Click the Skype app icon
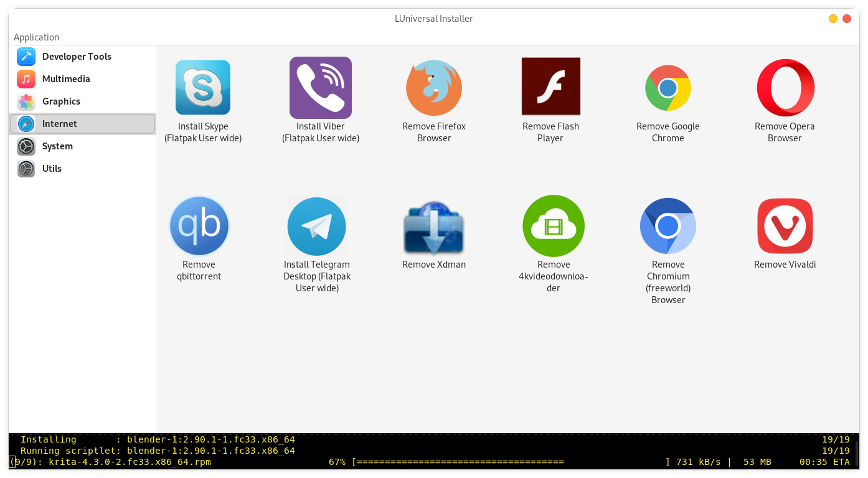Viewport: 868px width, 478px height. click(203, 88)
